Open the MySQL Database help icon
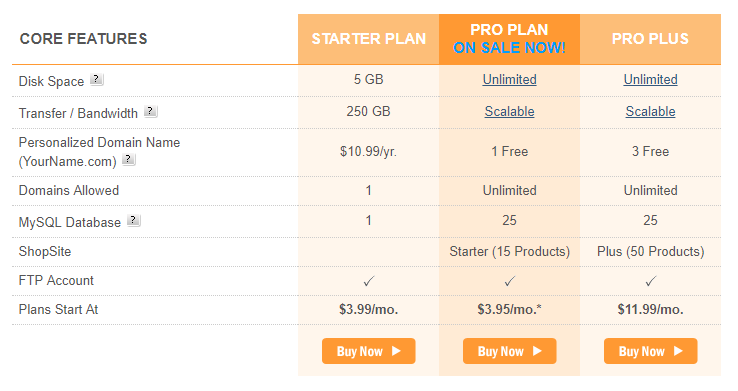This screenshot has width=738, height=391. pyautogui.click(x=134, y=220)
